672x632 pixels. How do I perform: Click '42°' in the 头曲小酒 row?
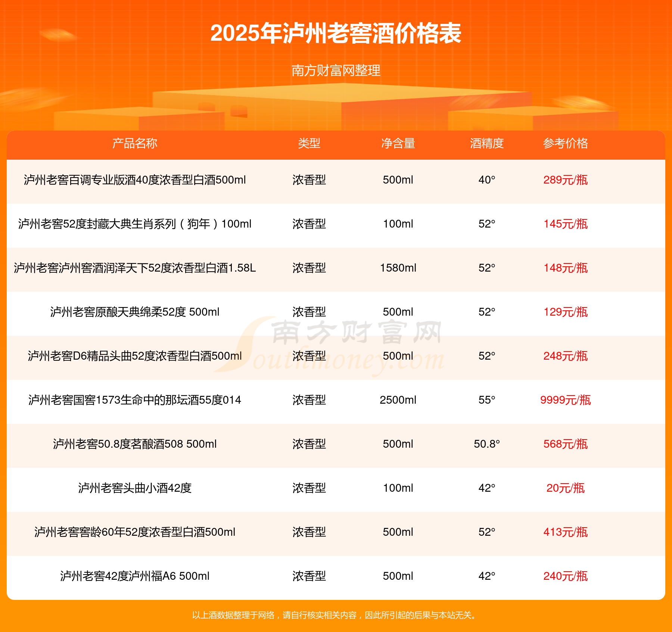coord(487,488)
